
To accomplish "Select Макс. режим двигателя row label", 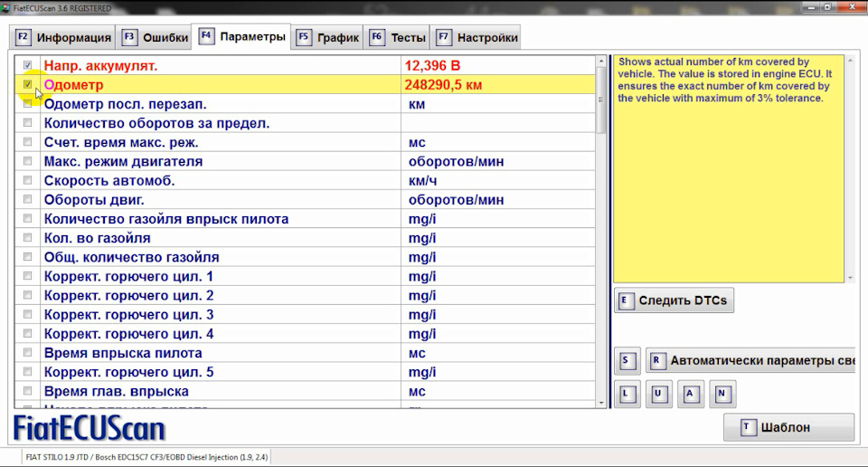I will pos(124,161).
